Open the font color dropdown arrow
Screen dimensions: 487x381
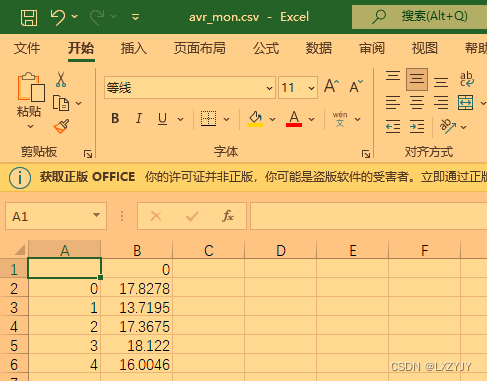click(x=311, y=119)
